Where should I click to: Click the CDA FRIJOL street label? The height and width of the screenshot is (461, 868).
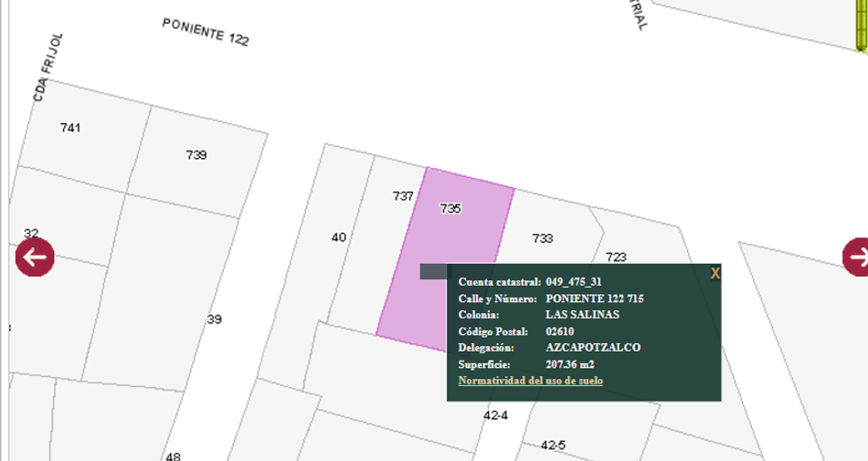(x=48, y=68)
